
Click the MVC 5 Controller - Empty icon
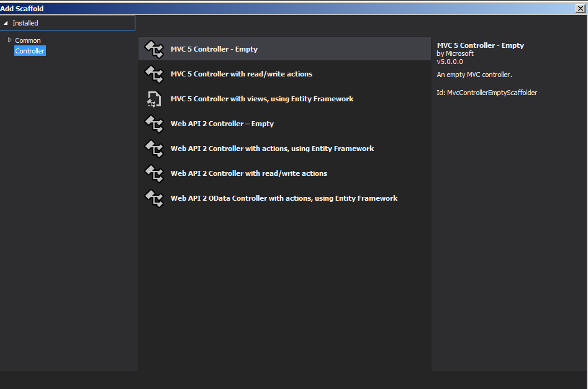point(153,49)
